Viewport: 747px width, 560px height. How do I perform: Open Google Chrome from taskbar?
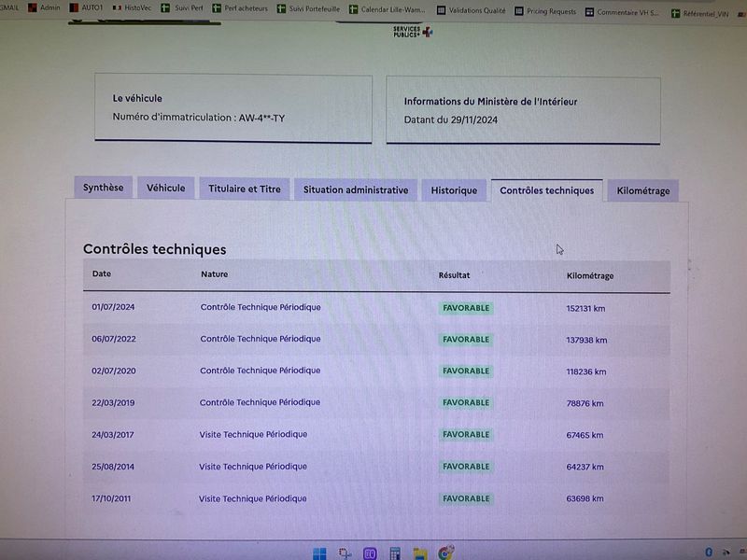click(x=445, y=553)
